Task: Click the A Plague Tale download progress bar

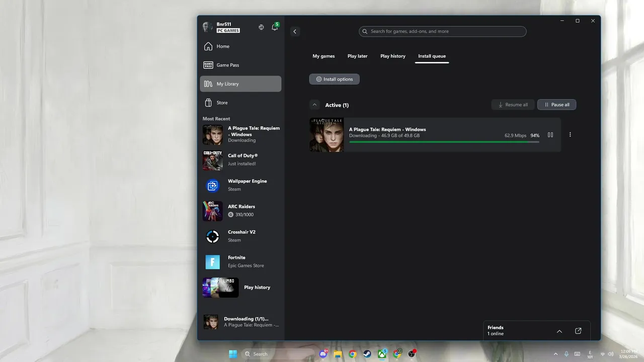Action: point(444,142)
